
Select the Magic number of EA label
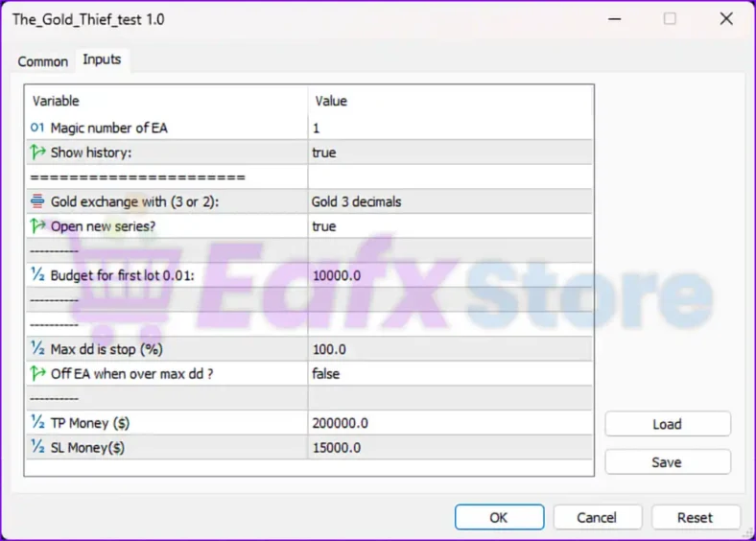109,128
